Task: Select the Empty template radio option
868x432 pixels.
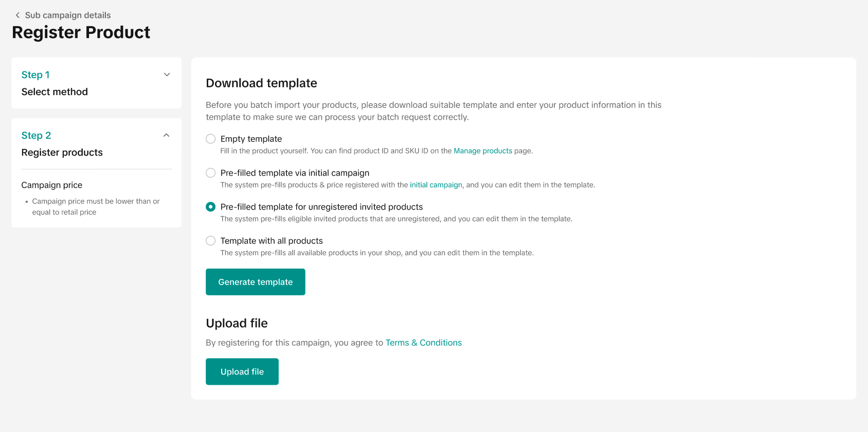Action: 211,139
